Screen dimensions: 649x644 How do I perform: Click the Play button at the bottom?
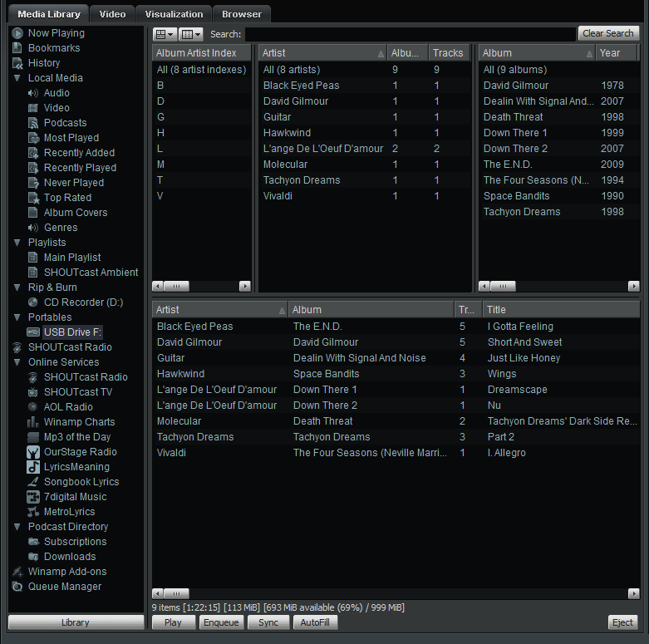(x=173, y=622)
